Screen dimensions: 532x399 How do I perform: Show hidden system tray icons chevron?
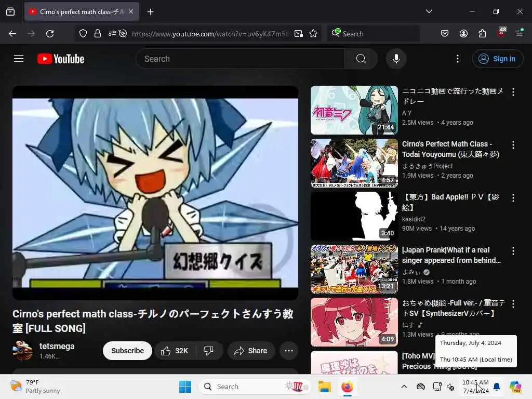(404, 387)
